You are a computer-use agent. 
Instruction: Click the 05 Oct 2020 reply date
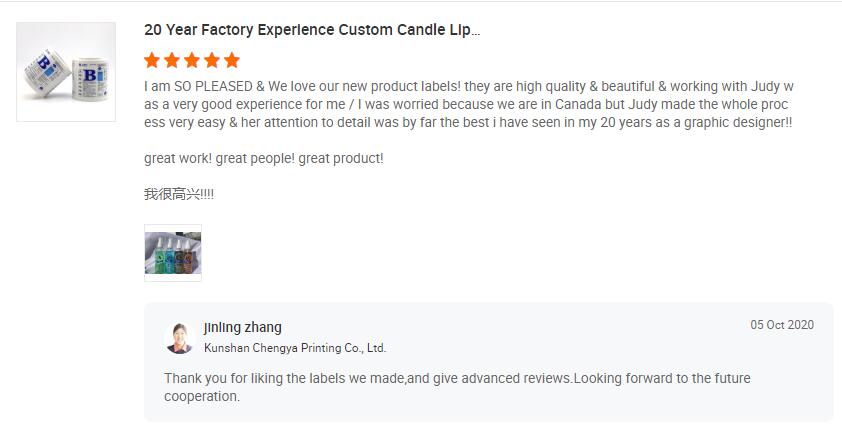[782, 325]
